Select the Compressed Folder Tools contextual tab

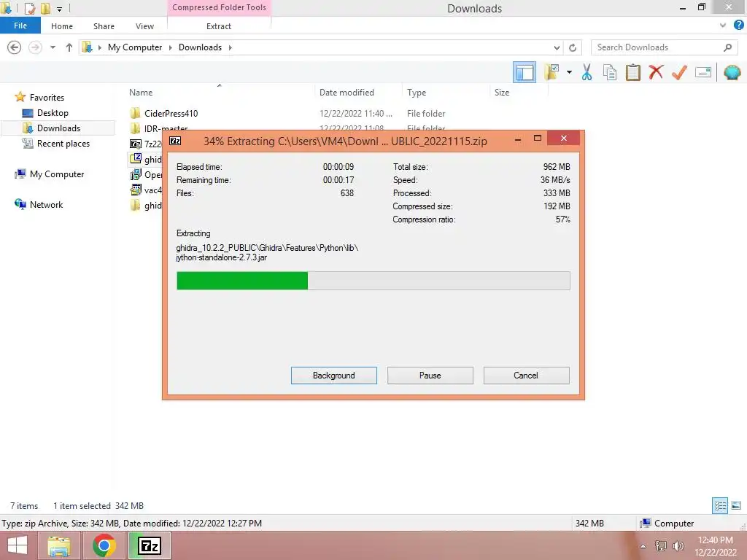tap(219, 7)
